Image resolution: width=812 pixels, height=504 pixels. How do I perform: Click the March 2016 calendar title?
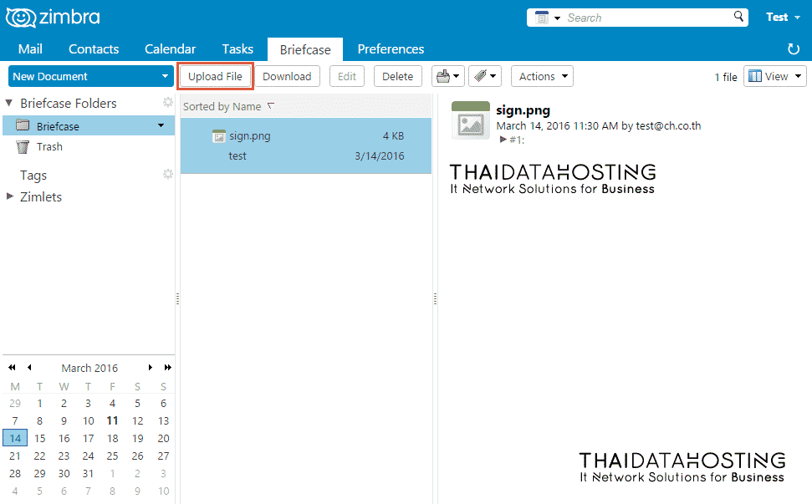[89, 368]
